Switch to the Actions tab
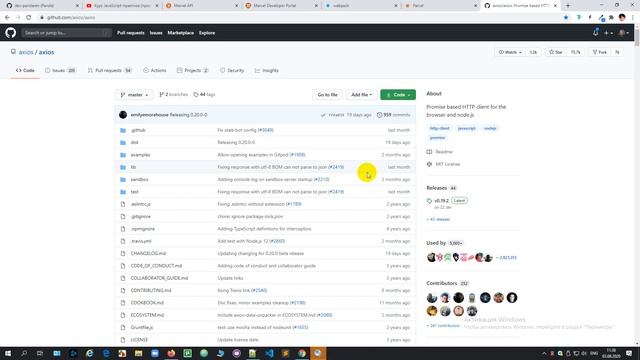Screen dimensions: 640x360 [155, 70]
